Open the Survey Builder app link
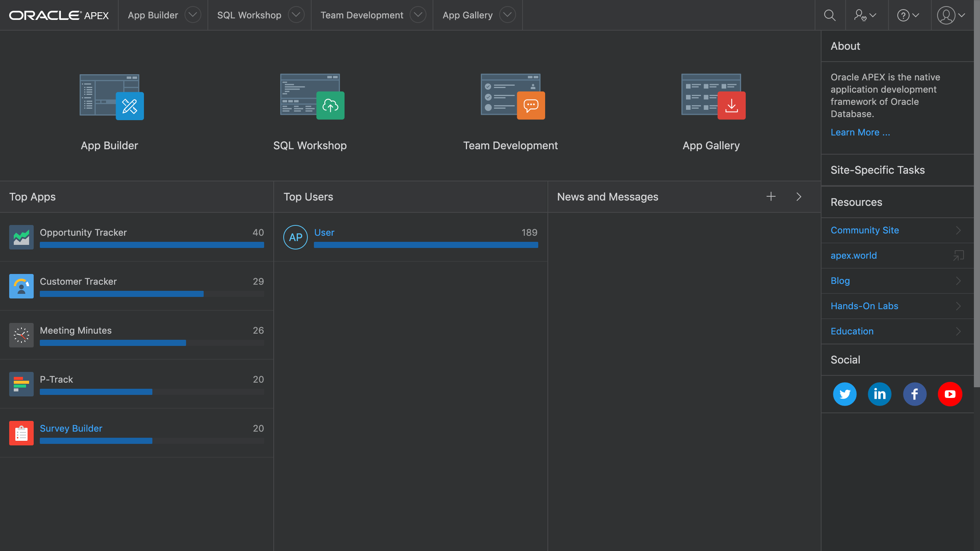The image size is (980, 551). [x=71, y=428]
